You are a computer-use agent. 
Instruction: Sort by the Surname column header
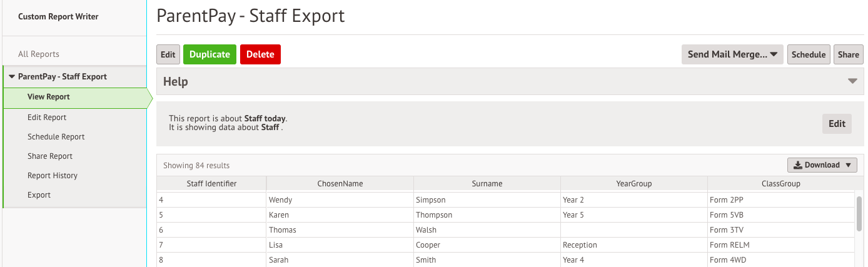487,184
